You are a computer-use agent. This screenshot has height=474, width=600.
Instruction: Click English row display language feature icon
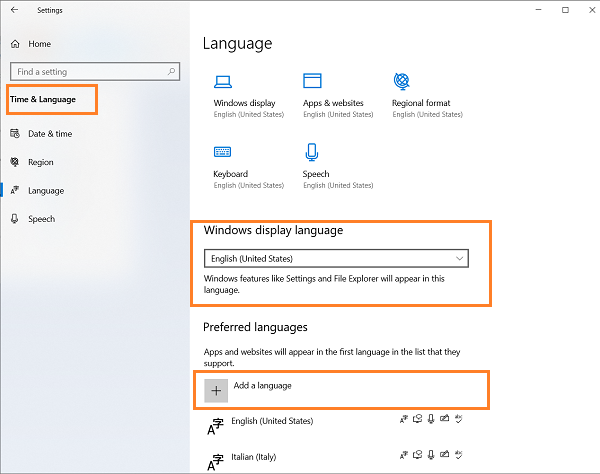404,419
